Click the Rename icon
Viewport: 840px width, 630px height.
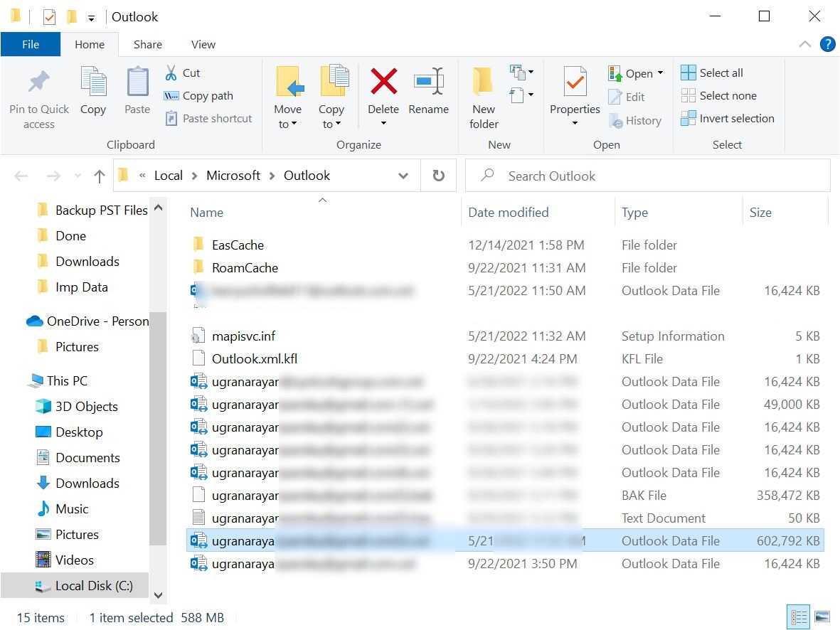[429, 82]
